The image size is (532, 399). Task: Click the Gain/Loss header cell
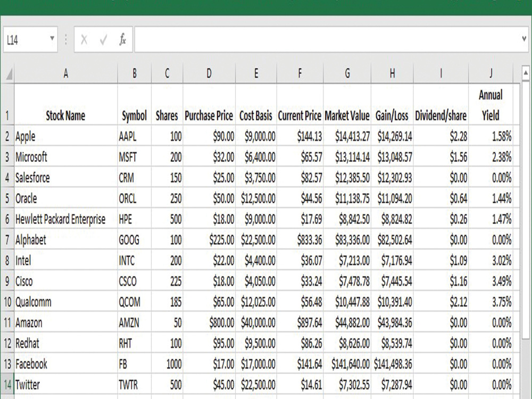pyautogui.click(x=392, y=104)
